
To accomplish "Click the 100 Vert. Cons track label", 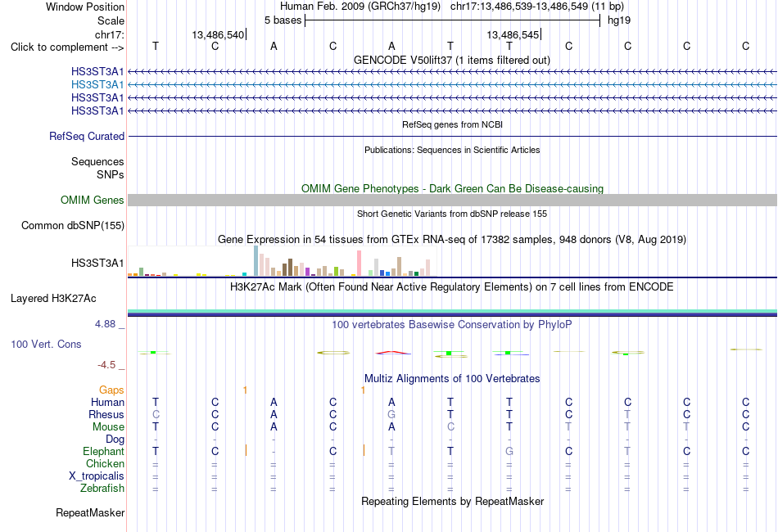I will [x=46, y=344].
